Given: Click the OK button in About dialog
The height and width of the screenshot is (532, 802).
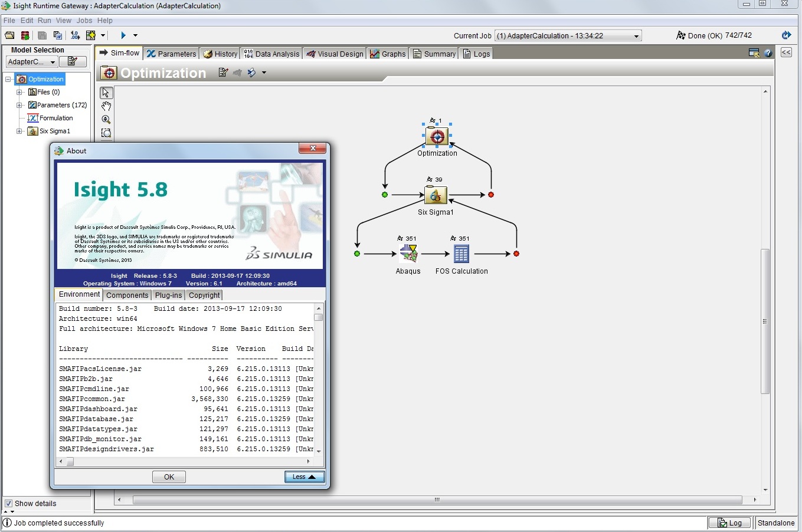Looking at the screenshot, I should 169,477.
